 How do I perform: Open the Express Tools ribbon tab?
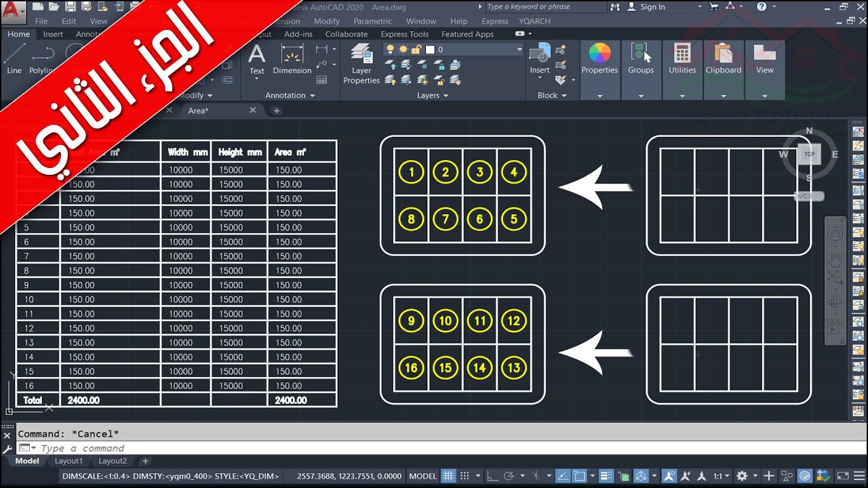(404, 34)
